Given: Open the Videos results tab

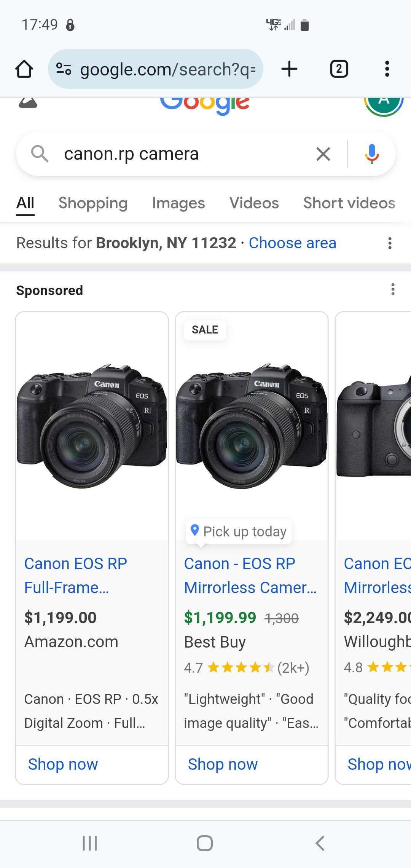Looking at the screenshot, I should click(x=254, y=203).
